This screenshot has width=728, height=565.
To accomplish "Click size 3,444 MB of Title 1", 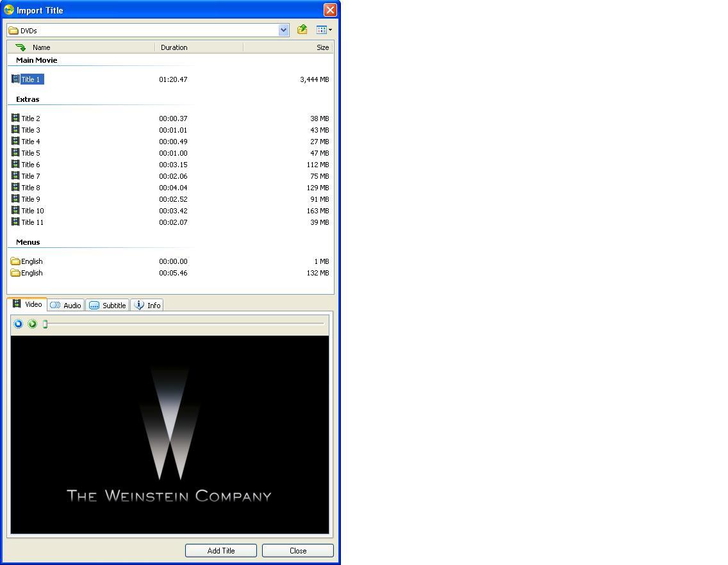I will pos(314,79).
